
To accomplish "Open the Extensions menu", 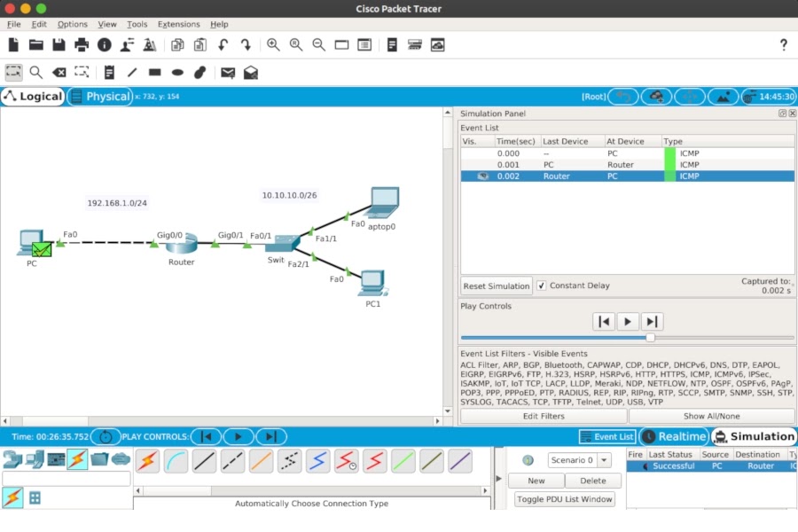I will 178,24.
